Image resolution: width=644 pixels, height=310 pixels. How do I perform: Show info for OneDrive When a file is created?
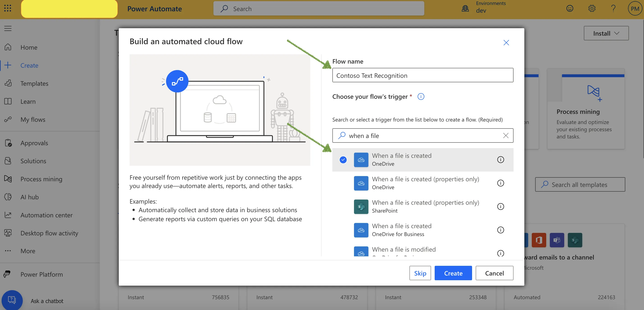pyautogui.click(x=500, y=160)
